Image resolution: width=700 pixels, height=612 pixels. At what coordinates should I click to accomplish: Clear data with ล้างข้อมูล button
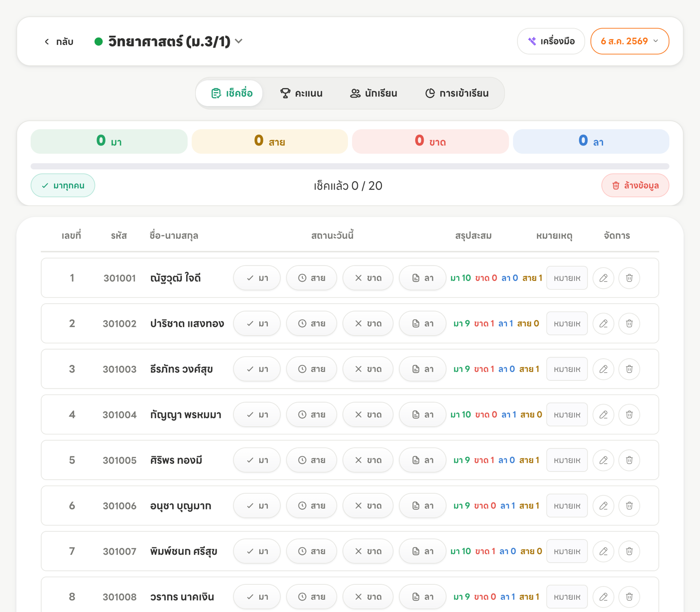635,185
